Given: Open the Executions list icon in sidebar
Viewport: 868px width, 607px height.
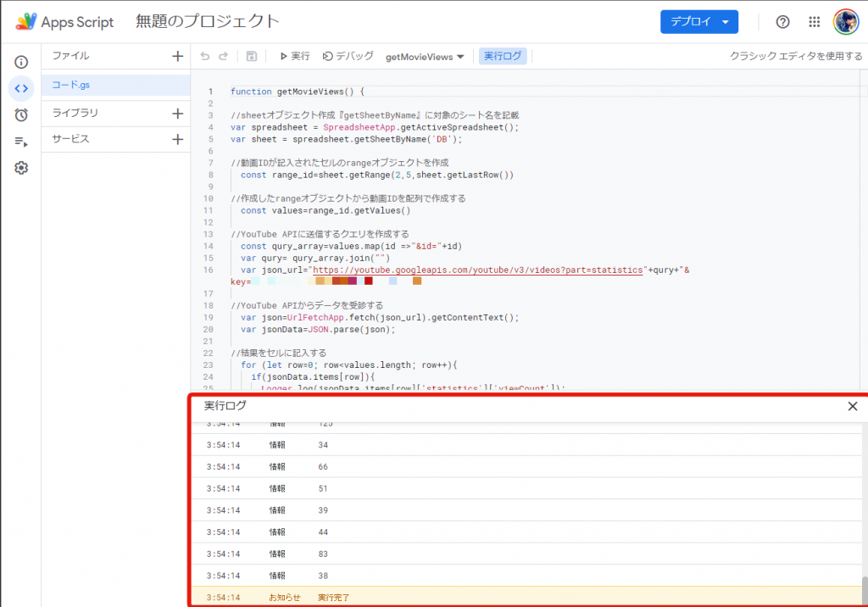Looking at the screenshot, I should coord(21,142).
